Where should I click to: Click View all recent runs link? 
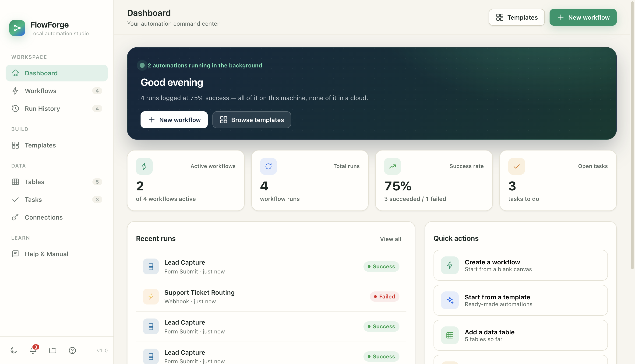coord(390,239)
